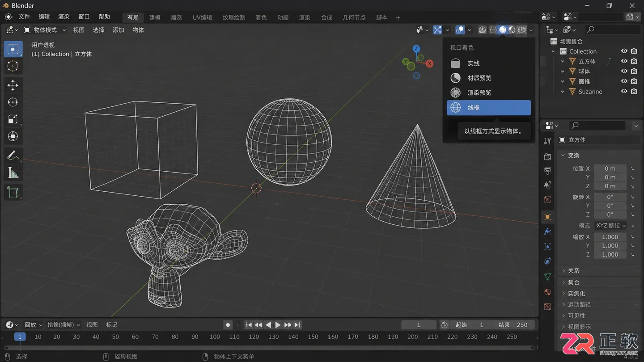The image size is (644, 362).
Task: Open the 添加 menu in viewport header
Action: click(119, 30)
